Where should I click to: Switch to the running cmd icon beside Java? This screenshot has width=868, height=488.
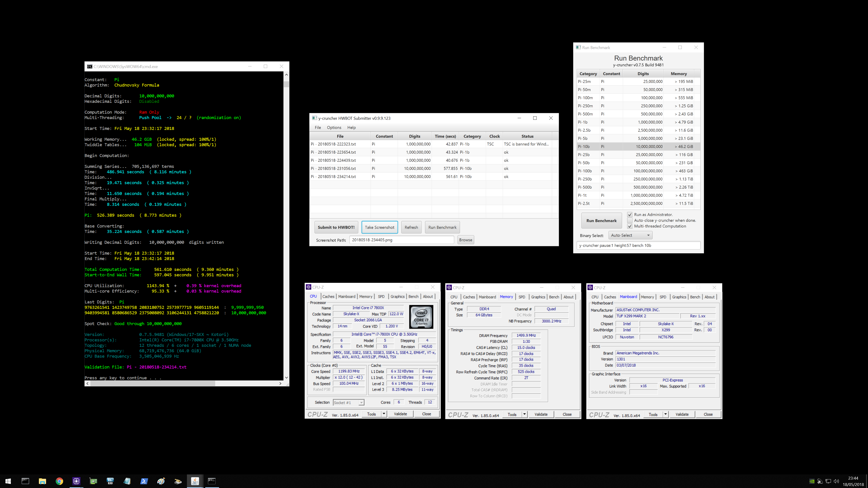pyautogui.click(x=212, y=481)
